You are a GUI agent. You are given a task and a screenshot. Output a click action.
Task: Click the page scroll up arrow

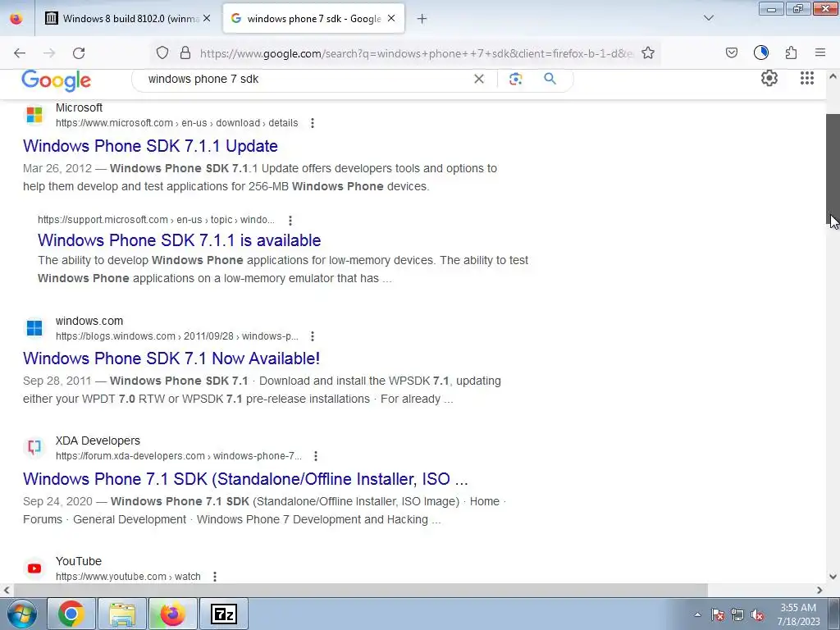click(833, 76)
